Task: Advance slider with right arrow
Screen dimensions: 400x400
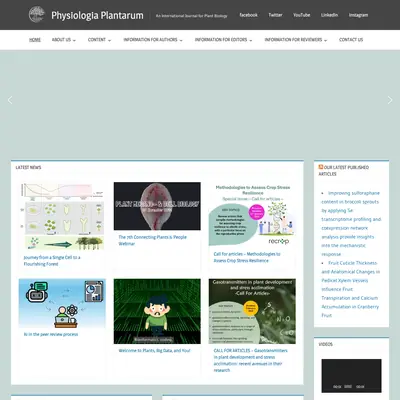Action: tap(390, 100)
